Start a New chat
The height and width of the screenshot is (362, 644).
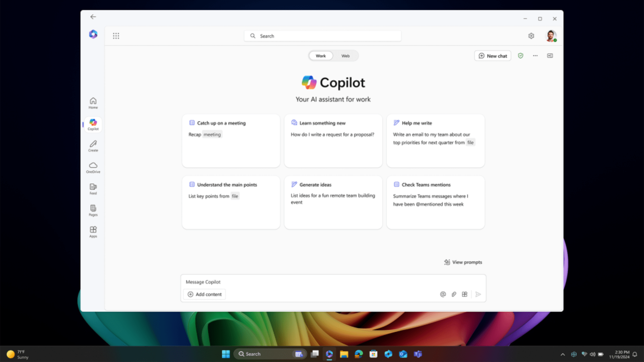click(492, 56)
